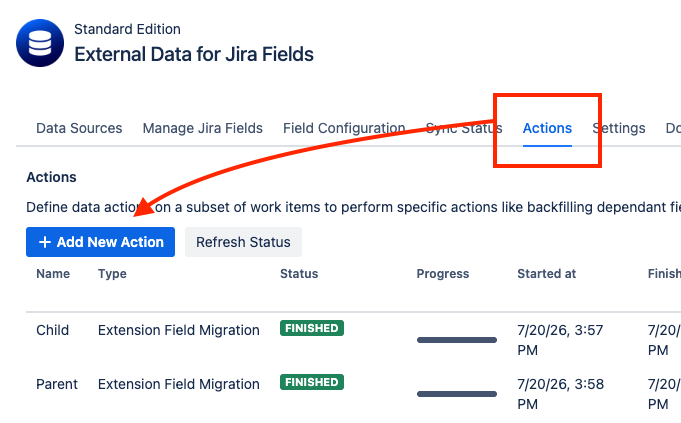Viewport: 681px width, 423px height.
Task: Click the FINISHED badge in Child row
Action: coord(312,328)
